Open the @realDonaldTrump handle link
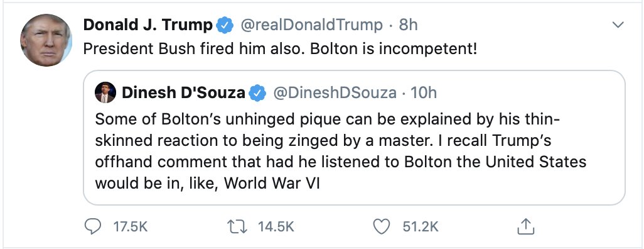644x249 pixels. click(311, 26)
